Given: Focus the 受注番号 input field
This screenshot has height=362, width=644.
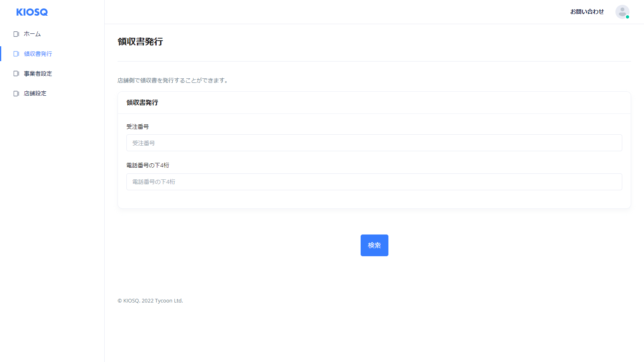Looking at the screenshot, I should pyautogui.click(x=374, y=143).
